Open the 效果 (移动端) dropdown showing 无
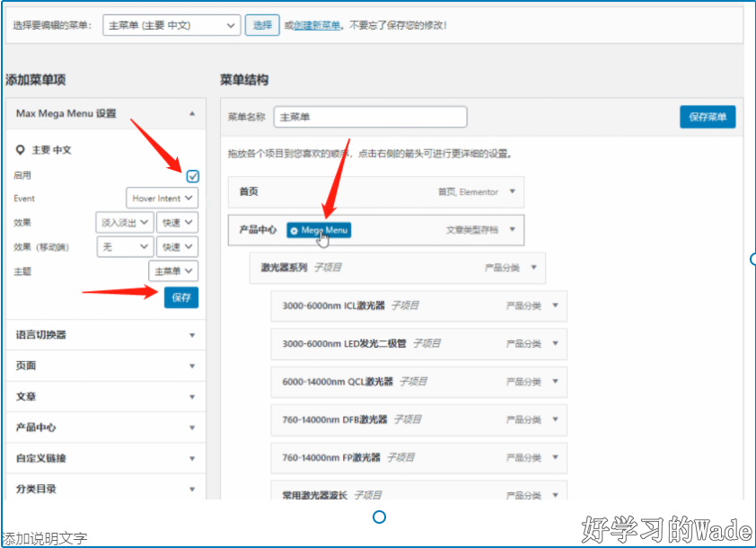Screen dimensions: 756x548 coord(125,247)
